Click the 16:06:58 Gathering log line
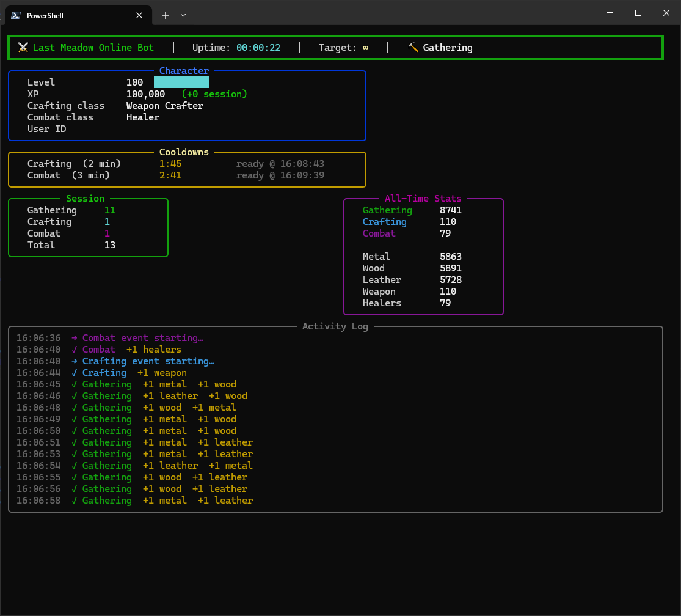This screenshot has height=616, width=681. (x=134, y=501)
